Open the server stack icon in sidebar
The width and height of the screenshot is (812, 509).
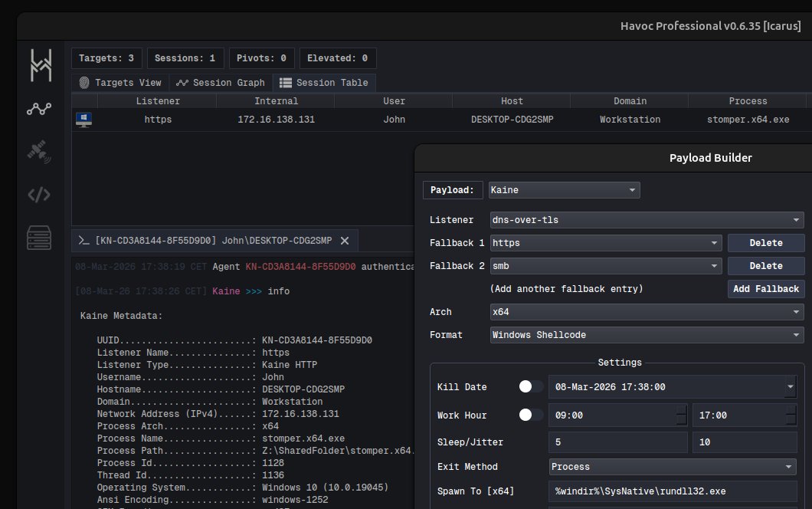[39, 238]
